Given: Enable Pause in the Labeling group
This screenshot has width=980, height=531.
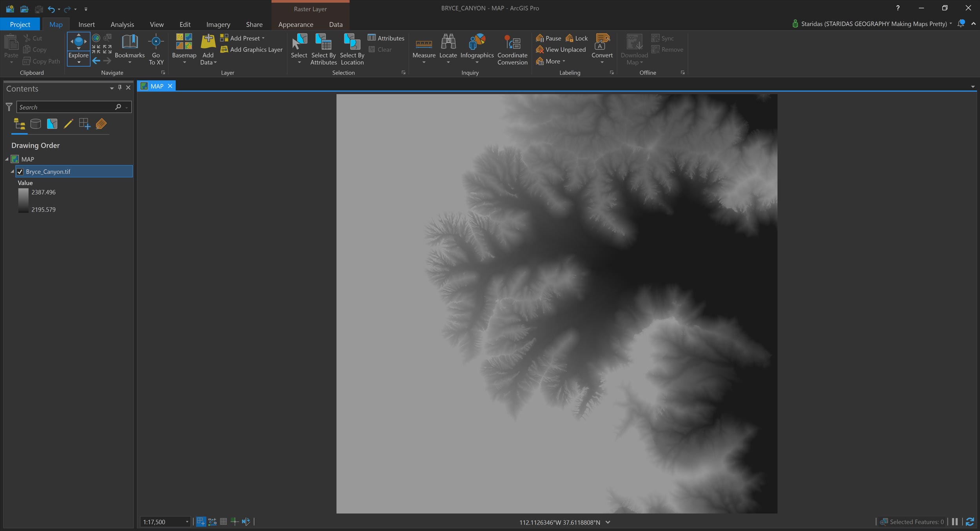Looking at the screenshot, I should (x=548, y=38).
